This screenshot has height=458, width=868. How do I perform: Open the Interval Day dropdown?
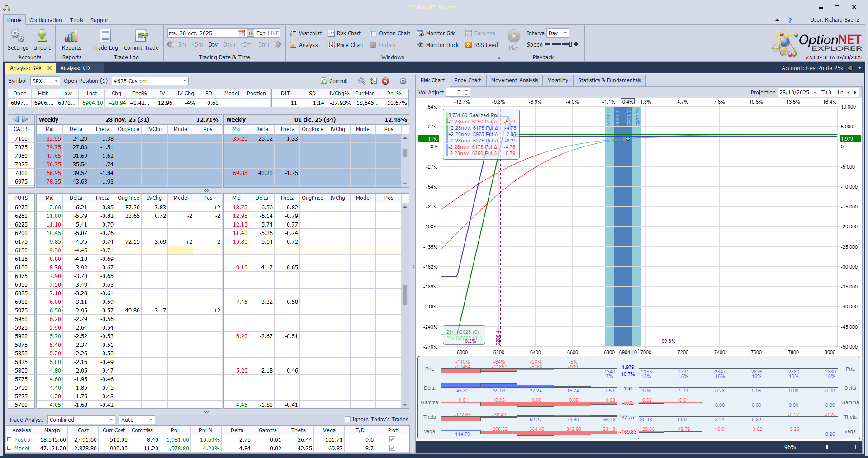(565, 33)
